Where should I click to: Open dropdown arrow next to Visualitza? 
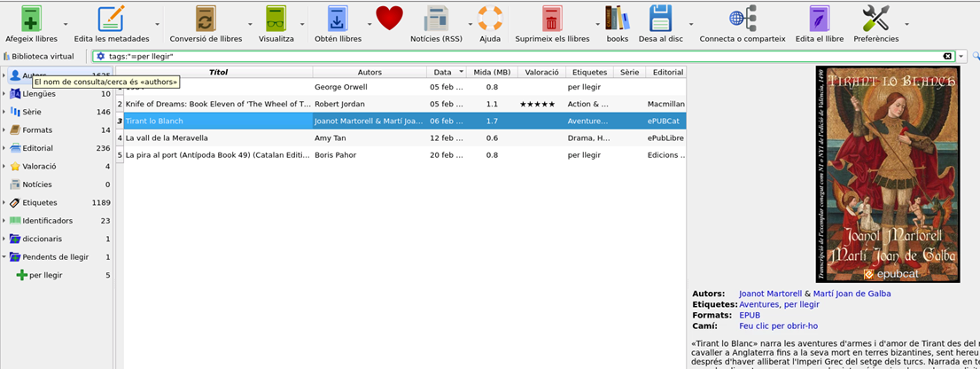click(302, 24)
